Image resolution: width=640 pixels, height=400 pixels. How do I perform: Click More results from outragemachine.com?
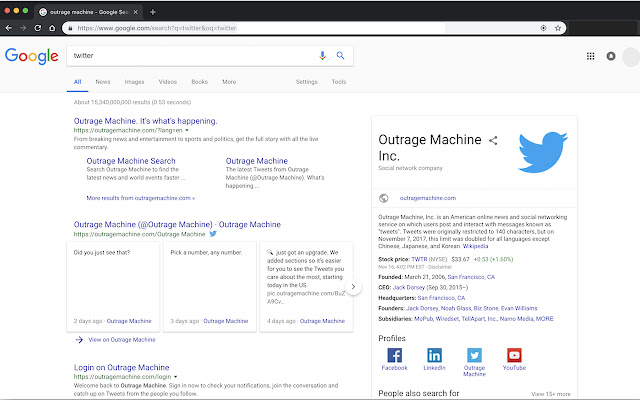point(140,198)
